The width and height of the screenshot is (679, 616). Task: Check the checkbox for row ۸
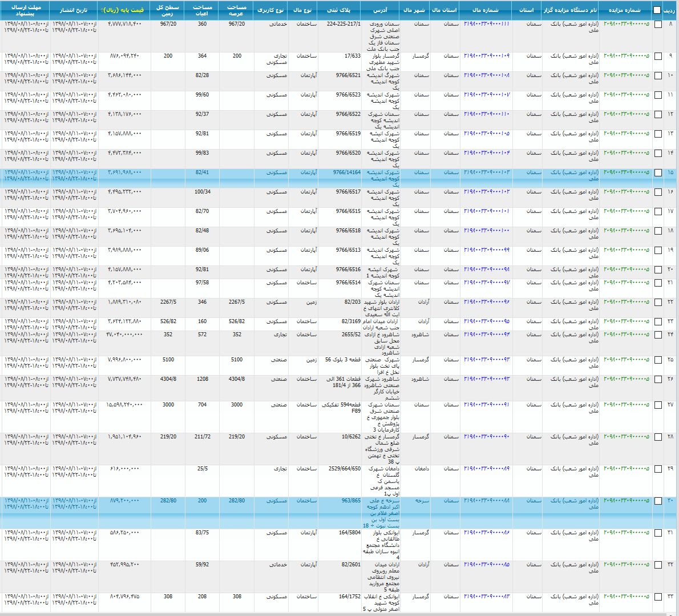point(658,25)
